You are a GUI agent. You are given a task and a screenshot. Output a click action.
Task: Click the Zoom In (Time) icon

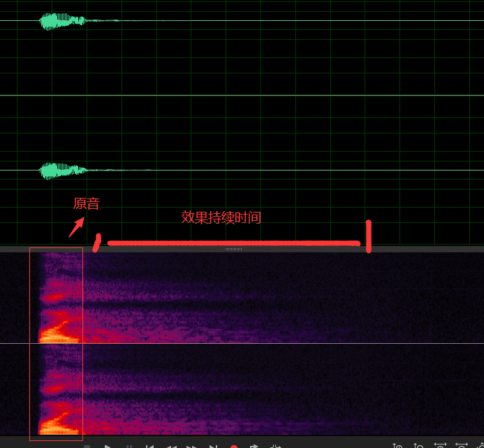[440, 446]
